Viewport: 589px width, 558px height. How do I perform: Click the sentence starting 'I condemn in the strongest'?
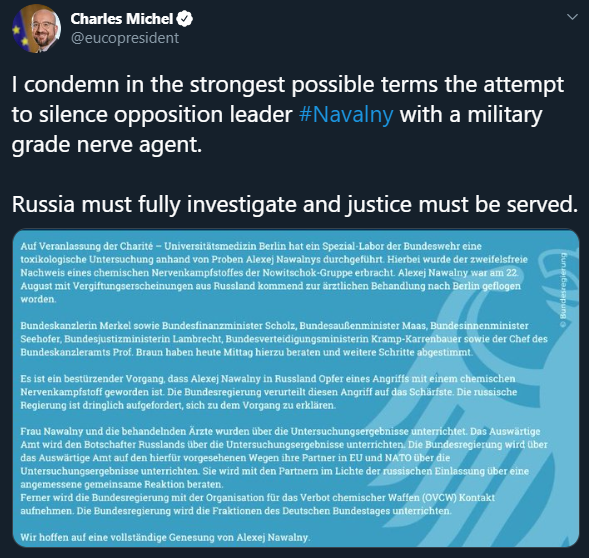point(287,114)
